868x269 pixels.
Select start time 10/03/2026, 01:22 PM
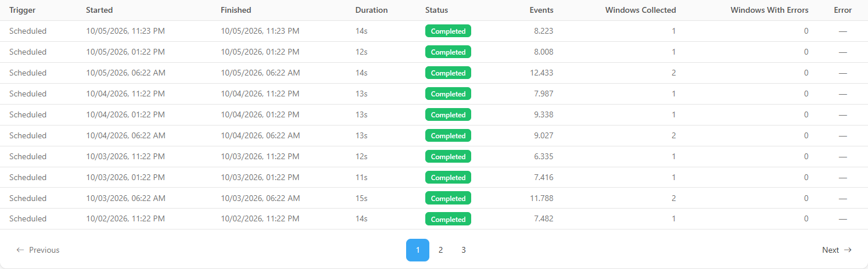125,178
